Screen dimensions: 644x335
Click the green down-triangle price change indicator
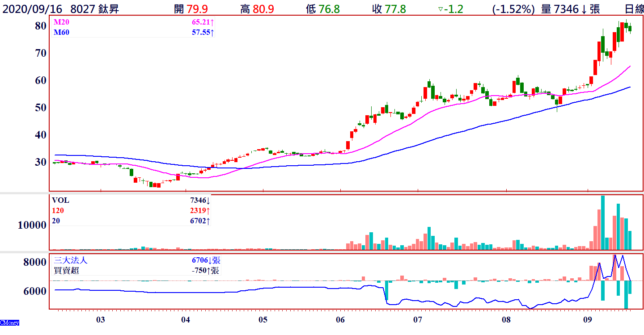click(441, 9)
